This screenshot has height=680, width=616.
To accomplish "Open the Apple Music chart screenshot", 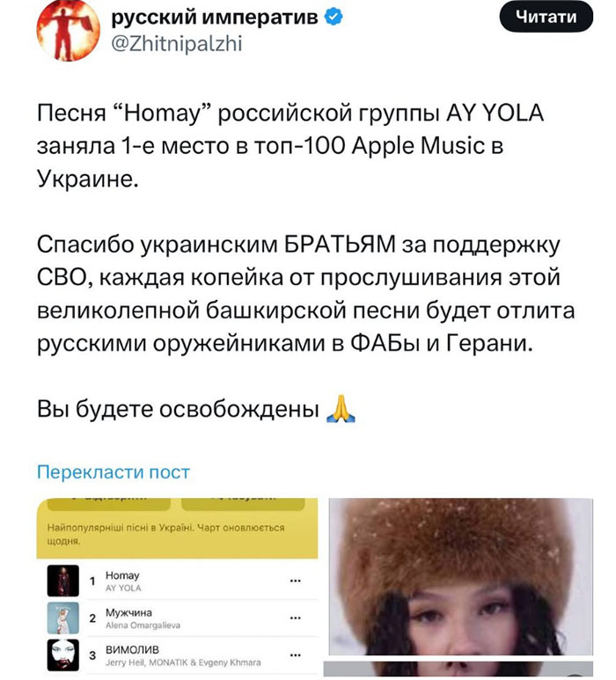I will [177, 588].
